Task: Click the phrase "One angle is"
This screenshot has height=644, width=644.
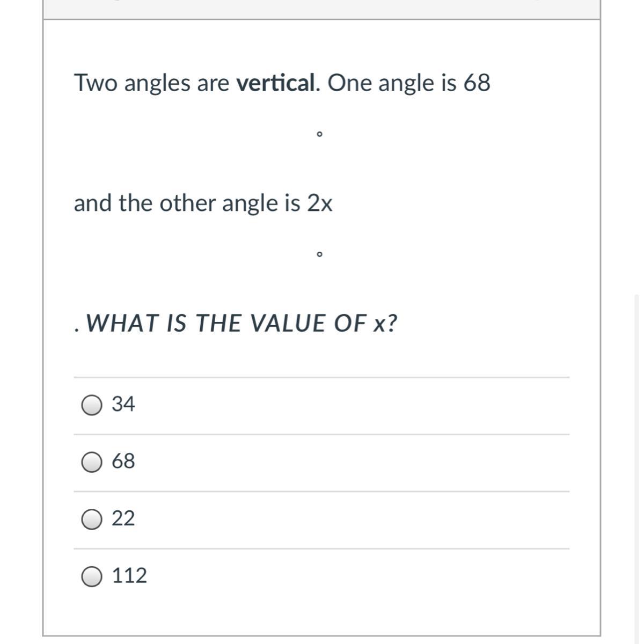Action: pos(392,83)
